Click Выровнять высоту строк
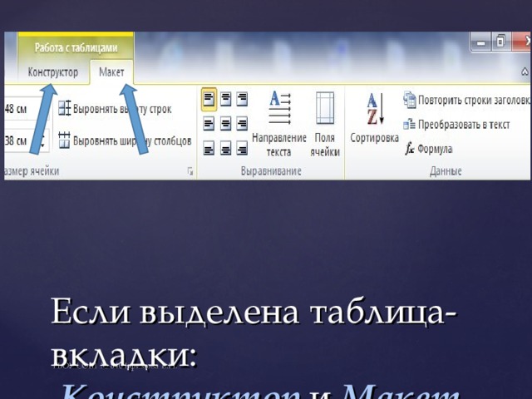Screen dimensions: 532x399 click(x=115, y=109)
